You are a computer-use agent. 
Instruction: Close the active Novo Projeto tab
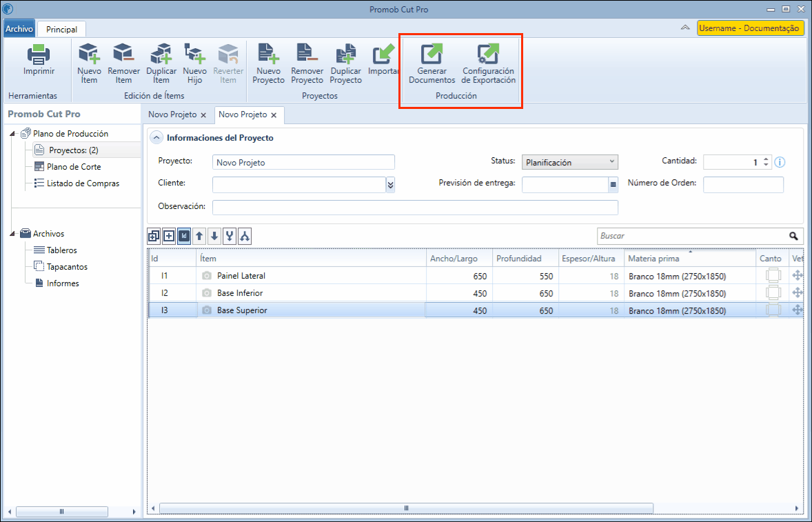point(274,115)
